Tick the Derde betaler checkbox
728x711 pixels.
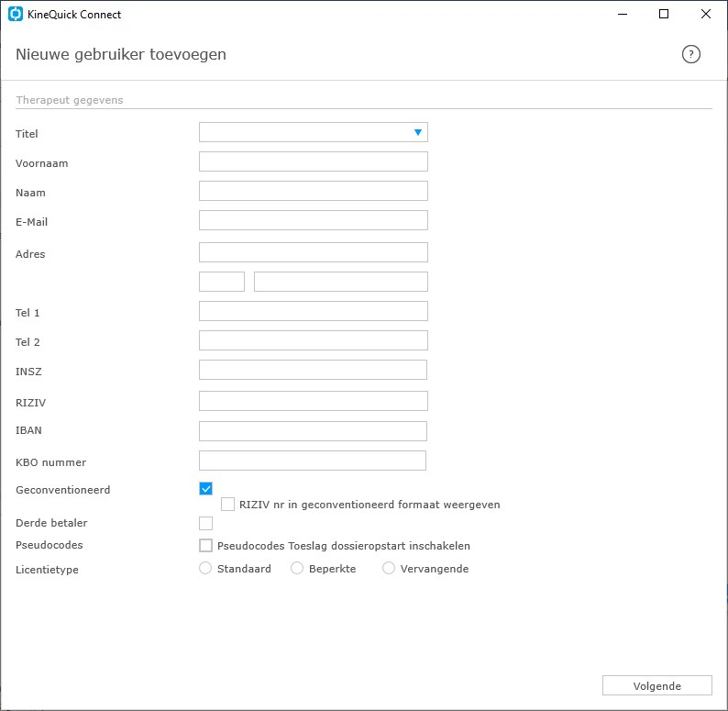click(x=205, y=523)
